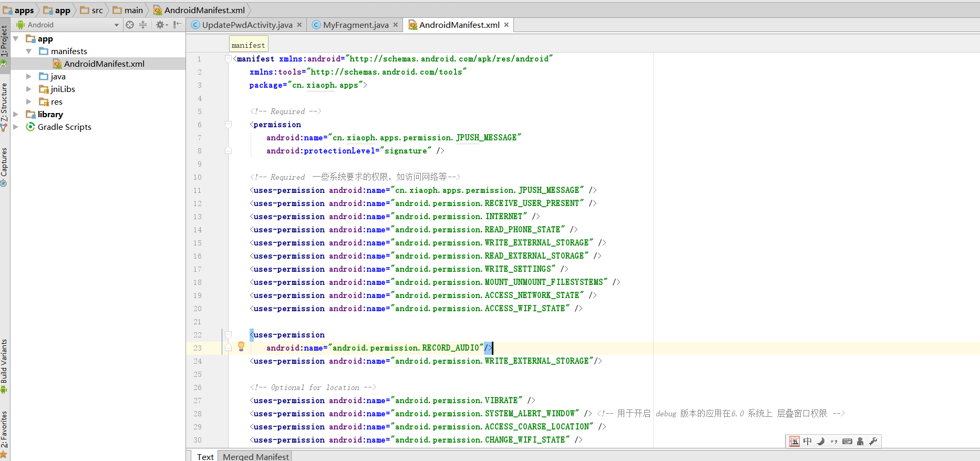The image size is (980, 461).
Task: Select Text tab at editor bottom
Action: click(205, 456)
